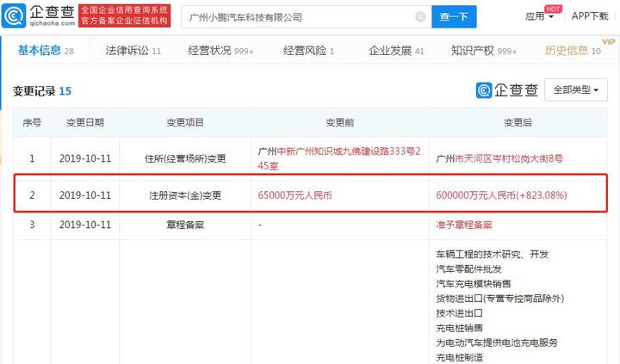The height and width of the screenshot is (364, 620).
Task: Click the 准予章程备案 text
Action: (464, 225)
